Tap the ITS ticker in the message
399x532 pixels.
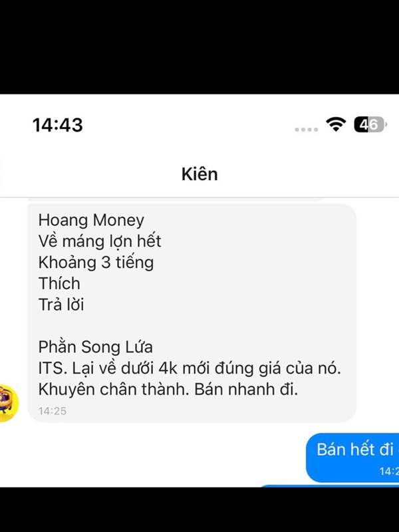(51, 368)
